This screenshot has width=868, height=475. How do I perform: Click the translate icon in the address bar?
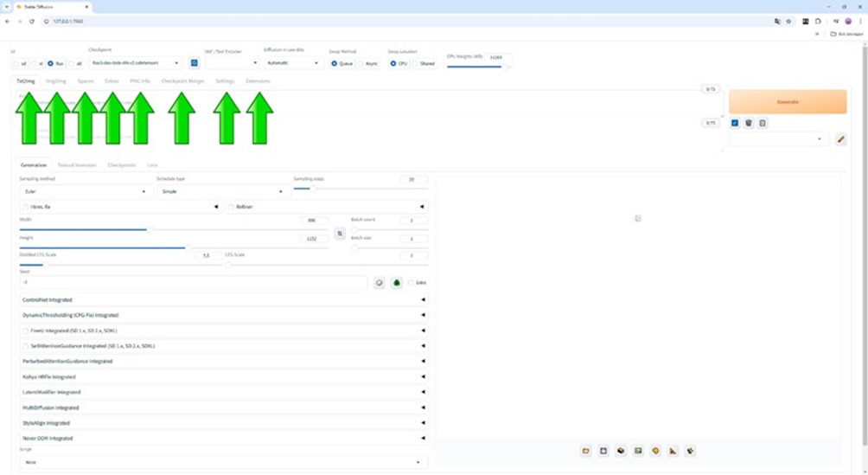click(777, 21)
